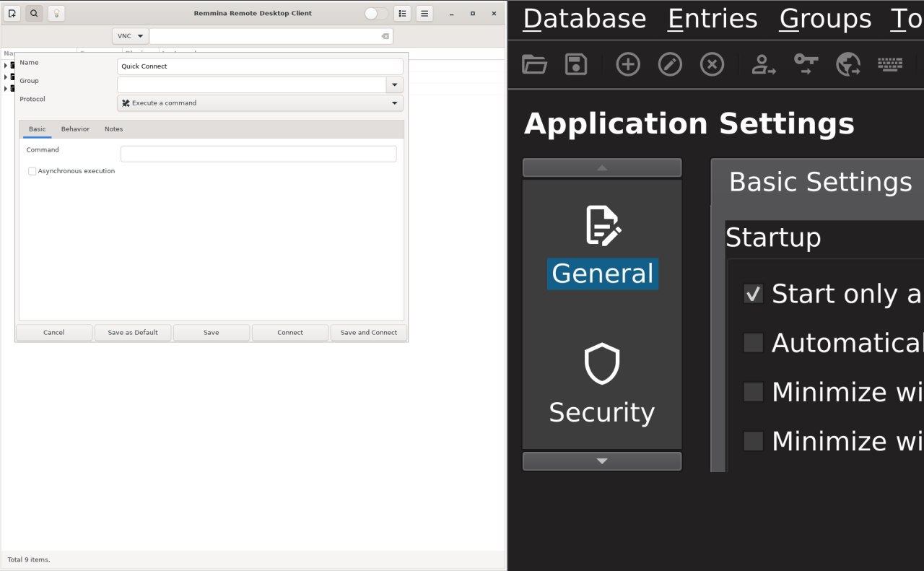This screenshot has width=924, height=571.
Task: Open the Group dropdown arrow
Action: 395,84
